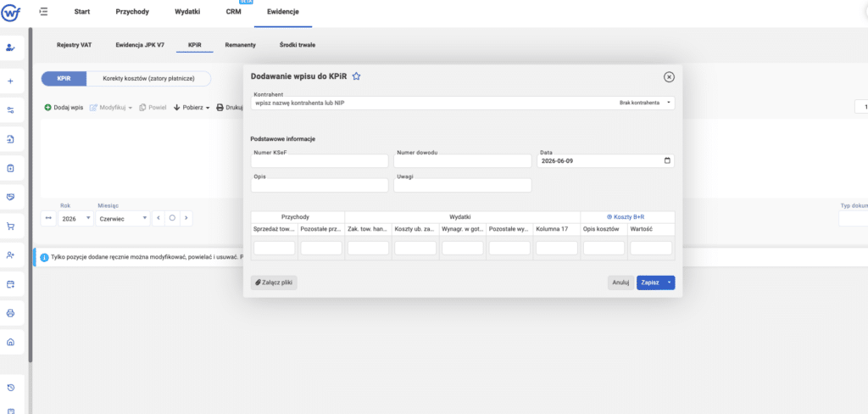Click the add person sidebar icon
868x414 pixels.
pos(10,255)
